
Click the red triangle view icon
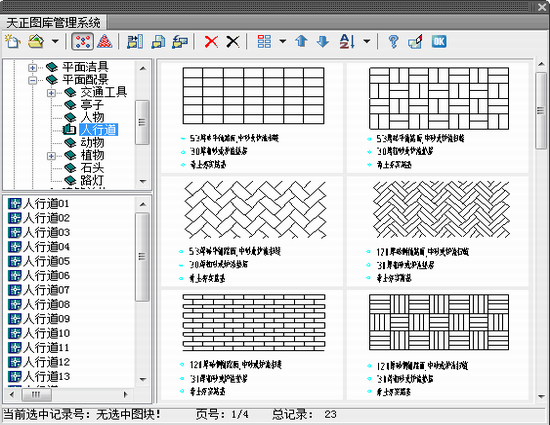[105, 41]
